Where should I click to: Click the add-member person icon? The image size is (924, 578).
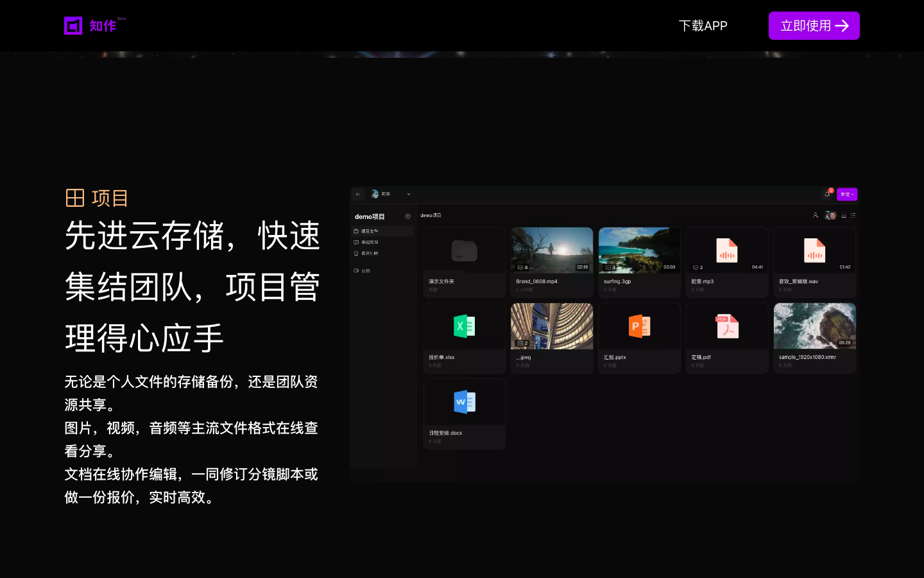pyautogui.click(x=816, y=215)
